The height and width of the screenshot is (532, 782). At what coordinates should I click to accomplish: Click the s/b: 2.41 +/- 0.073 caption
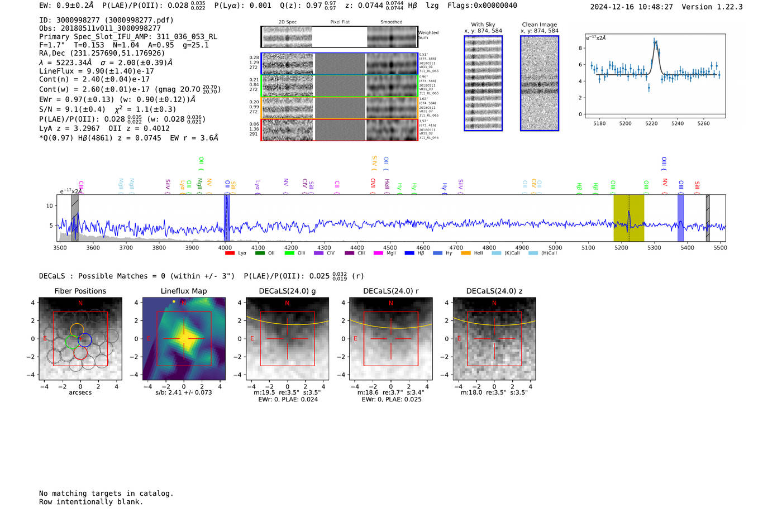pos(184,392)
